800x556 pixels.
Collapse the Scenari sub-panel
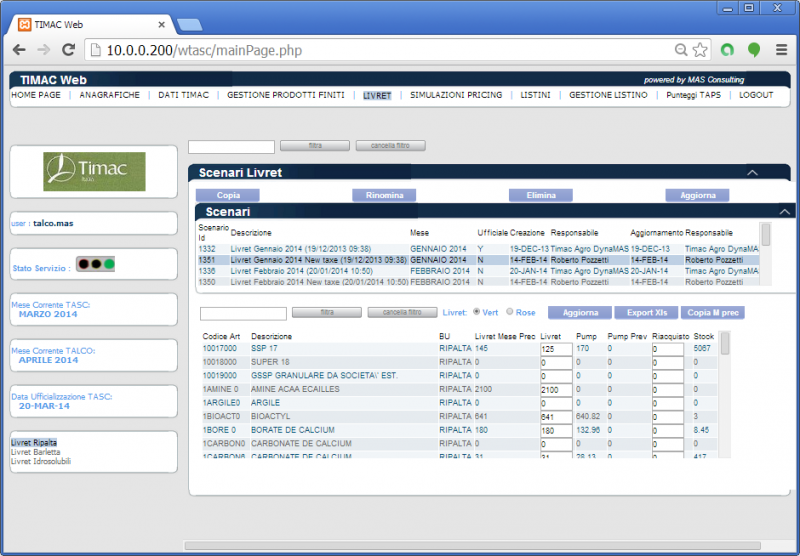pos(784,211)
